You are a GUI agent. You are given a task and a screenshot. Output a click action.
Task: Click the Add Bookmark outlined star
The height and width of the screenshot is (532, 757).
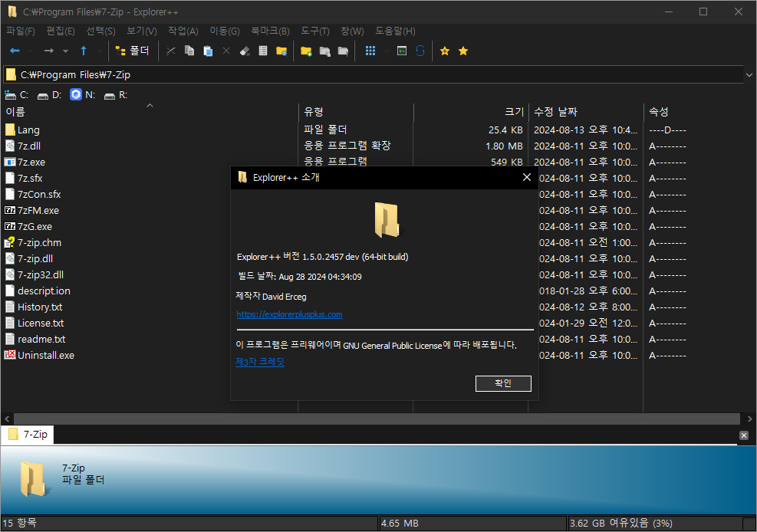[x=445, y=51]
